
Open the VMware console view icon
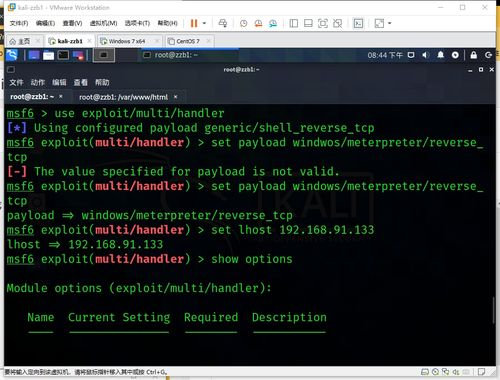coord(358,23)
